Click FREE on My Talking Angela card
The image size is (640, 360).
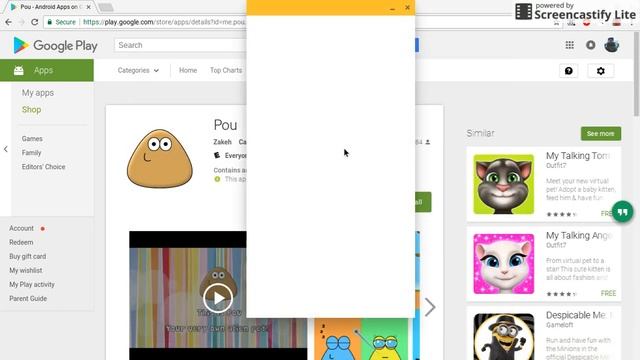(x=608, y=293)
